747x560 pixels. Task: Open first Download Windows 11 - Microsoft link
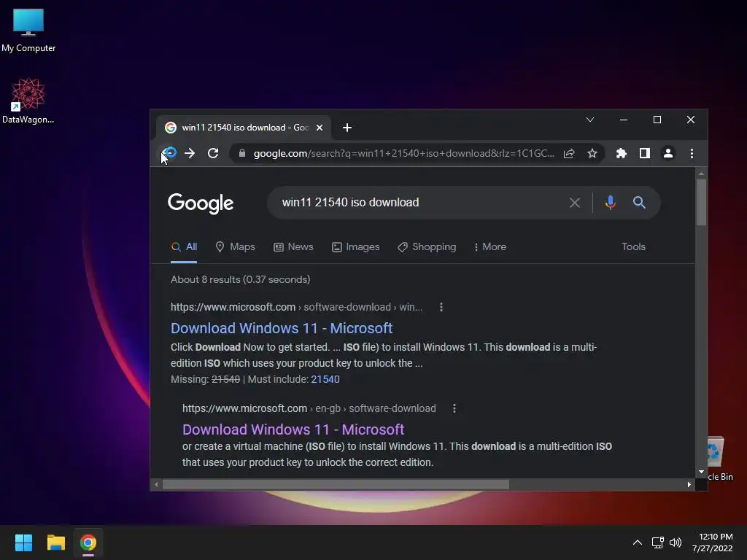coord(282,328)
